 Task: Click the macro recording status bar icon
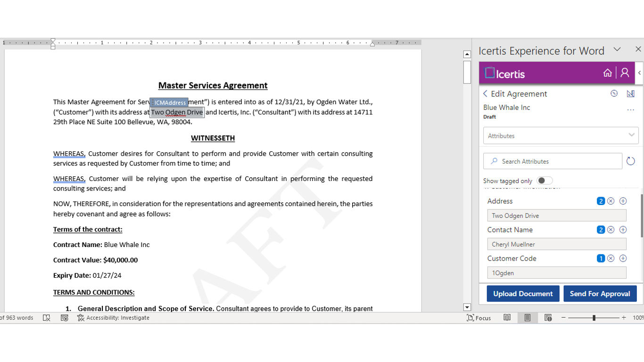(x=65, y=318)
